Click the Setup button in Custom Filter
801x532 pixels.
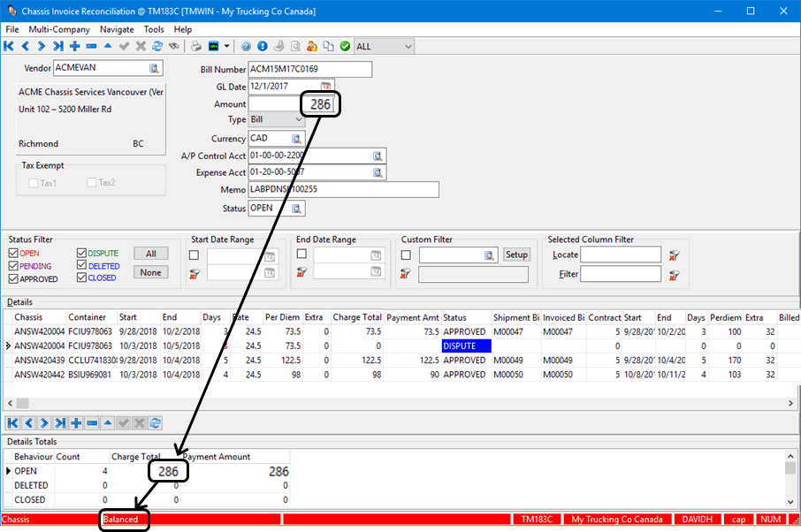[516, 255]
